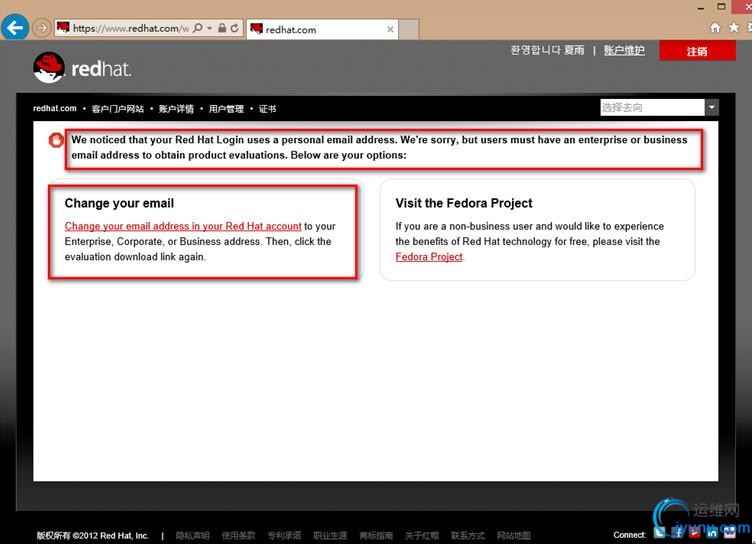Open the Twitter icon next to Connect
Viewport: 756px width, 544px height.
(x=660, y=532)
